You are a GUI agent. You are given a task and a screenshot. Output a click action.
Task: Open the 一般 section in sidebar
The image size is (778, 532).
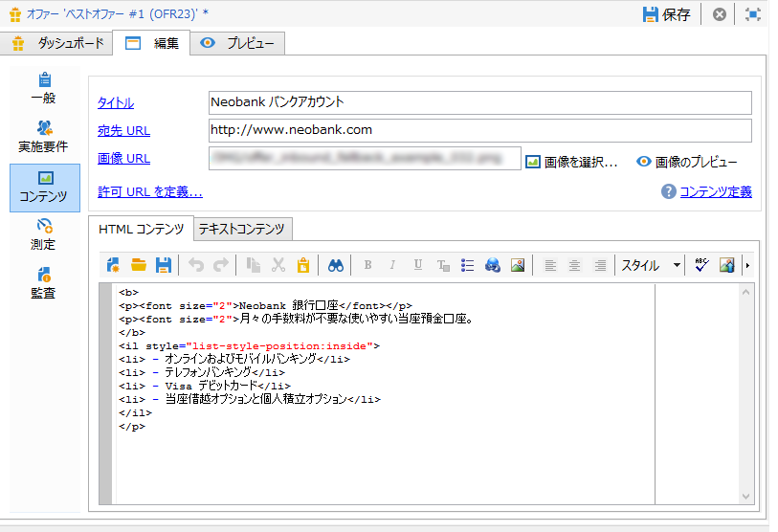[44, 88]
